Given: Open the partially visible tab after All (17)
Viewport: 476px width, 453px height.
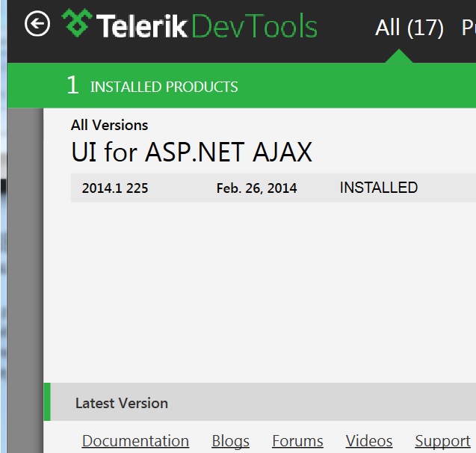Looking at the screenshot, I should point(469,28).
